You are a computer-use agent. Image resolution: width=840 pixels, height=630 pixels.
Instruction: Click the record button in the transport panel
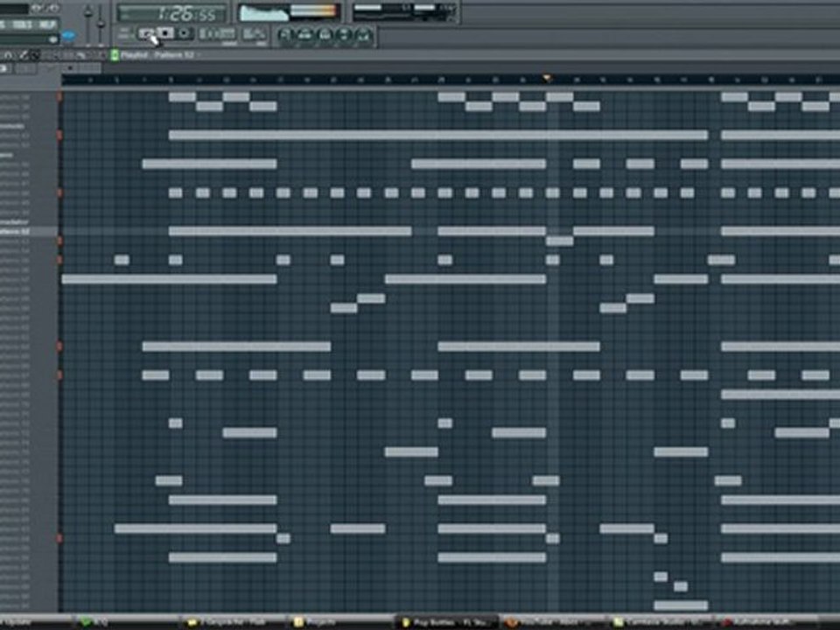[x=185, y=34]
